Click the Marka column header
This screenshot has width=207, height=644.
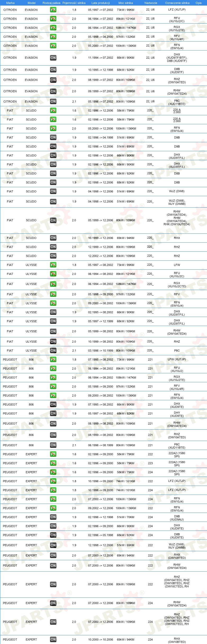point(10,3)
